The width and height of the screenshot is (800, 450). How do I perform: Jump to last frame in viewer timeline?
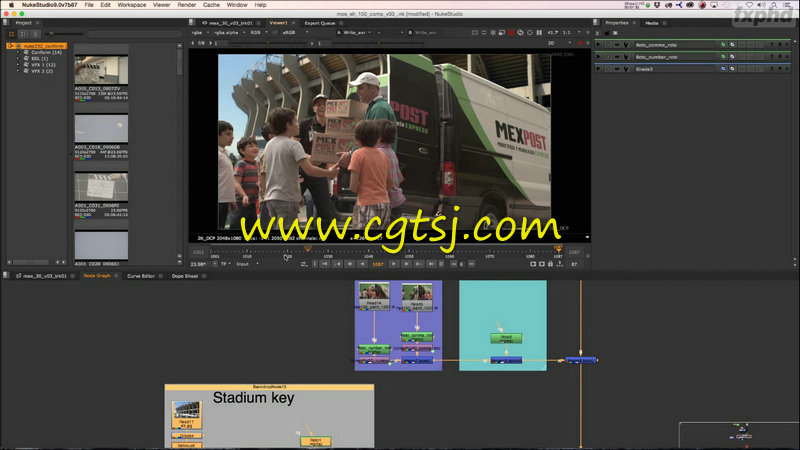point(431,264)
